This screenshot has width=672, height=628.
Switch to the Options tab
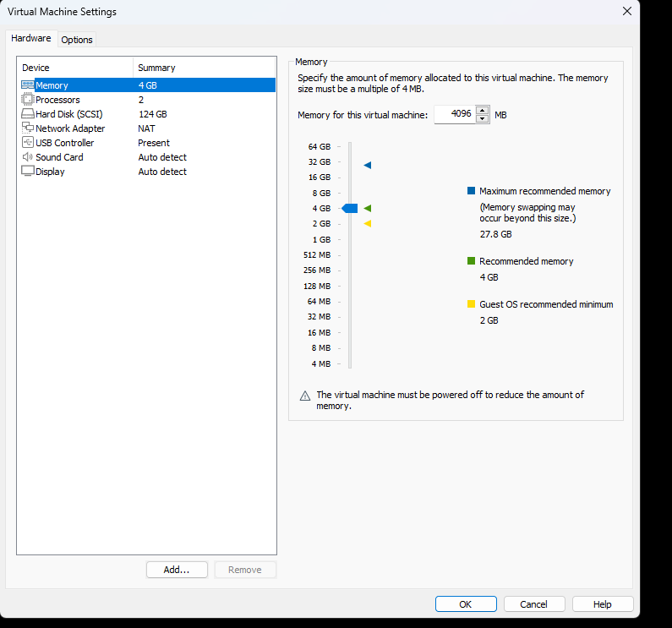pyautogui.click(x=77, y=40)
